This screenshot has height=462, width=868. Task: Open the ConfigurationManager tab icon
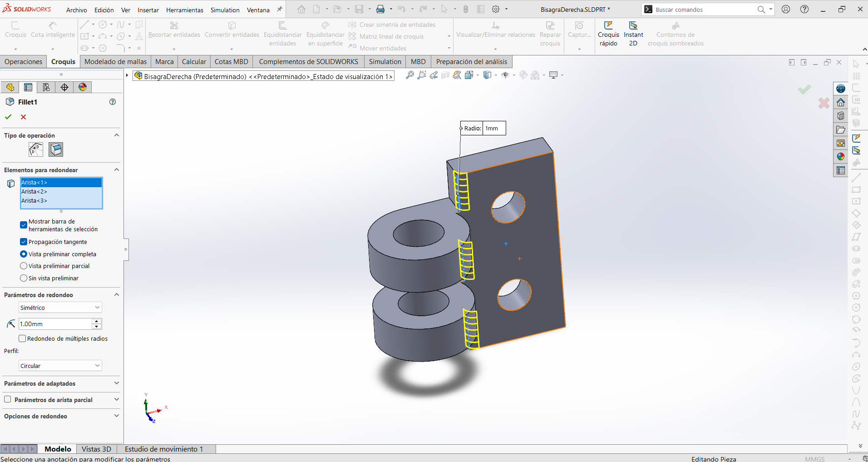46,87
